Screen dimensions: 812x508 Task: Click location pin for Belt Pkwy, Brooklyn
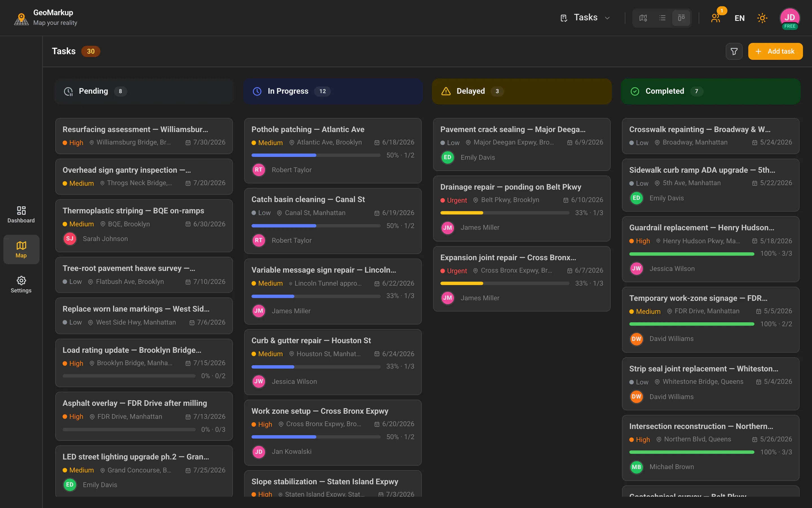point(475,200)
